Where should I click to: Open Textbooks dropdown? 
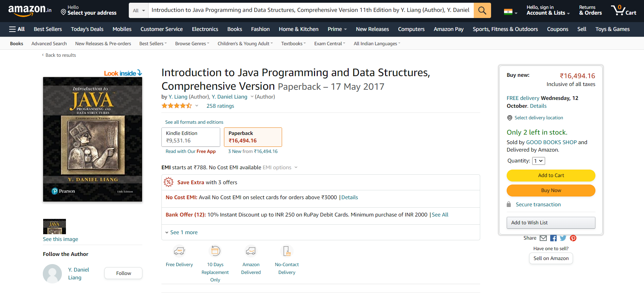pyautogui.click(x=293, y=44)
